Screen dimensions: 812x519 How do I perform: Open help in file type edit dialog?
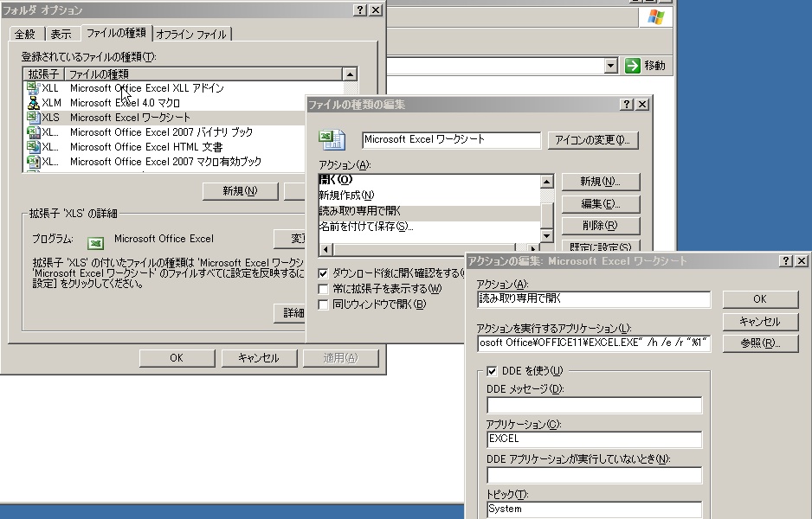point(627,104)
